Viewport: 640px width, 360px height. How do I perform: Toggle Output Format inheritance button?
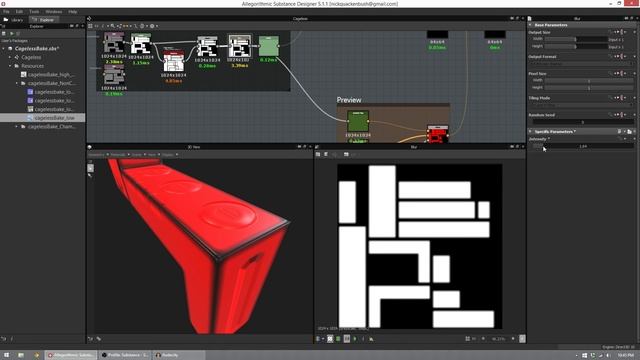click(x=622, y=57)
